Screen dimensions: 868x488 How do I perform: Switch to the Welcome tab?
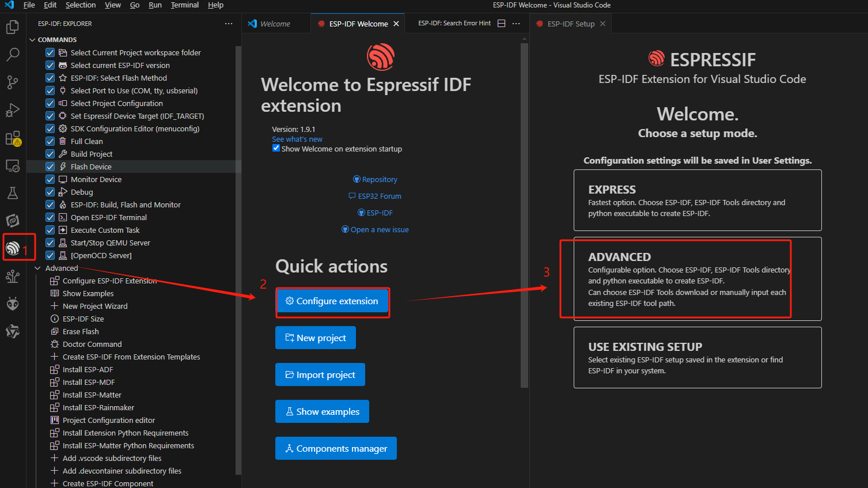(275, 24)
